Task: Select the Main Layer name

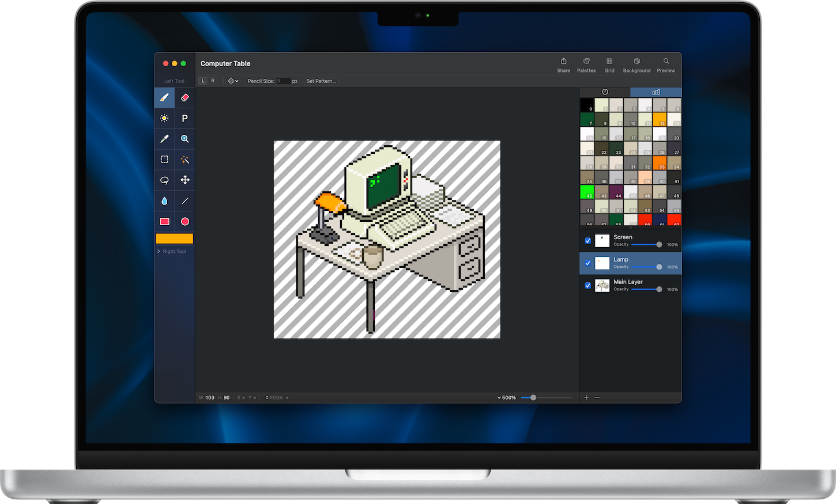Action: pos(628,282)
